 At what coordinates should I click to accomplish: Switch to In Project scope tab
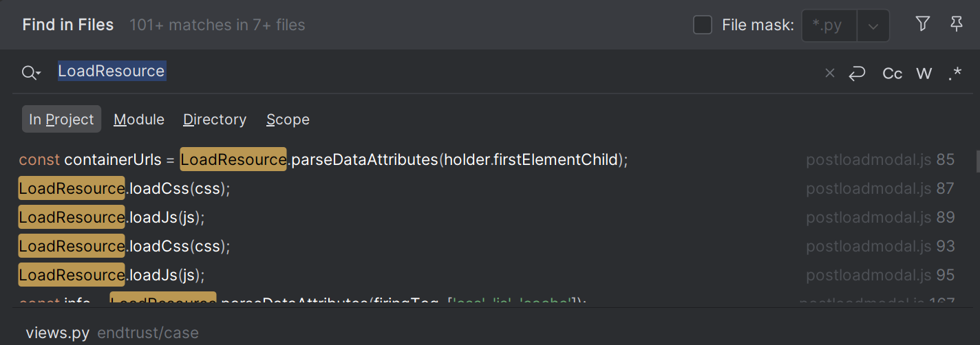pos(61,119)
